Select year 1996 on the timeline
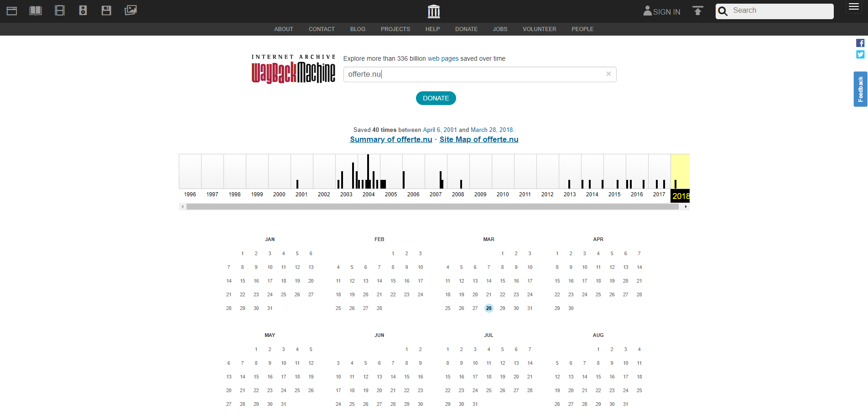The width and height of the screenshot is (868, 420). (x=190, y=194)
